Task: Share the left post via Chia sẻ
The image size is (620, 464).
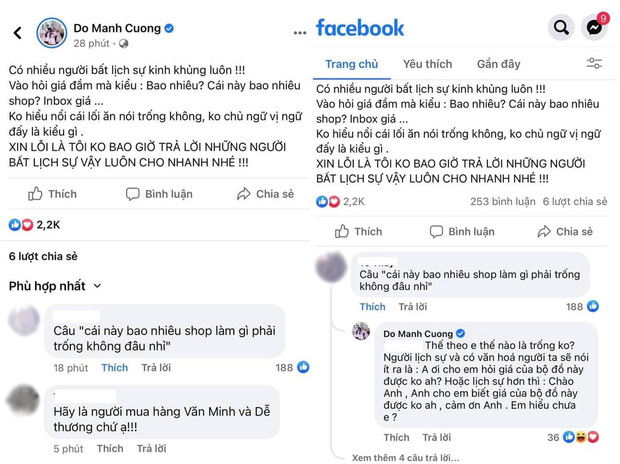Action: click(264, 194)
